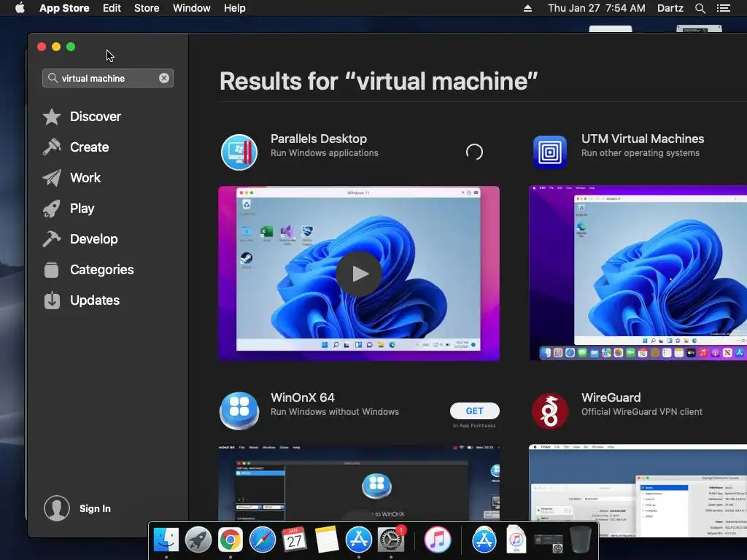Click the Dartz user name in the menu bar
Screen dimensions: 747x560
tap(670, 8)
